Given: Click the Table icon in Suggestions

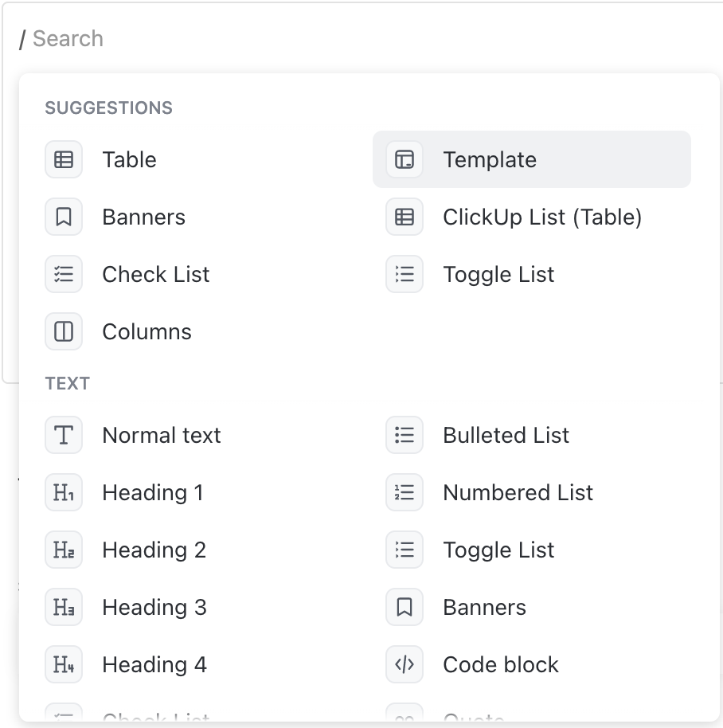Looking at the screenshot, I should (64, 159).
